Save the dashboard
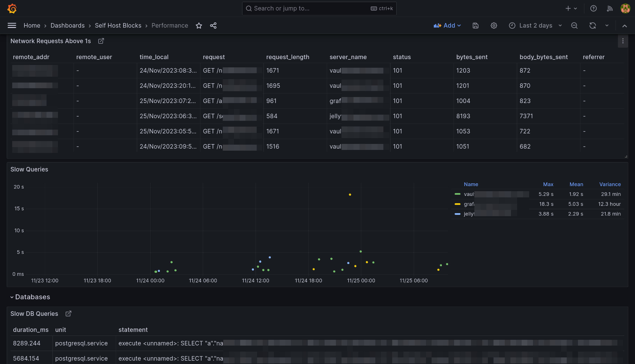 click(x=475, y=26)
